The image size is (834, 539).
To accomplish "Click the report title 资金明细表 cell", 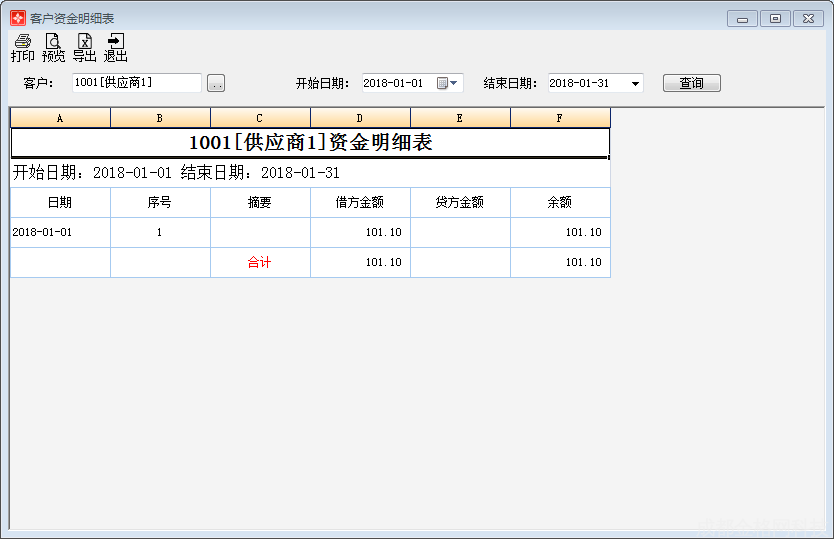I will (x=310, y=142).
